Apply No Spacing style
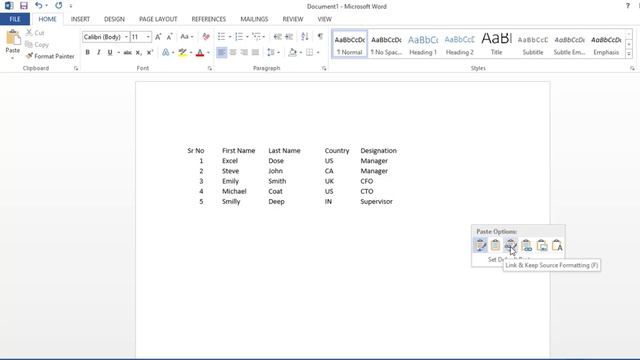Image resolution: width=640 pixels, height=360 pixels. 386,44
